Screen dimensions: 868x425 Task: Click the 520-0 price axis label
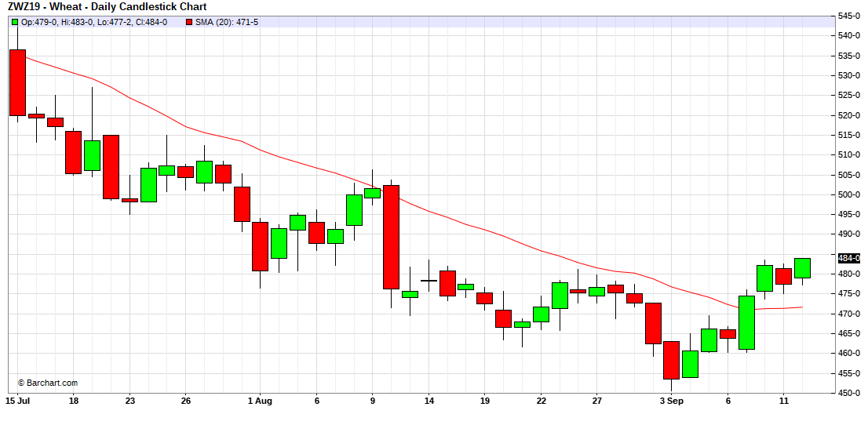coord(849,115)
